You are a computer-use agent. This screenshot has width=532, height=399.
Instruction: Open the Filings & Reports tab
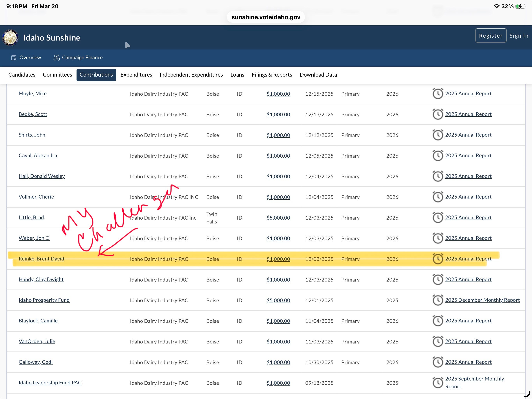click(x=272, y=75)
